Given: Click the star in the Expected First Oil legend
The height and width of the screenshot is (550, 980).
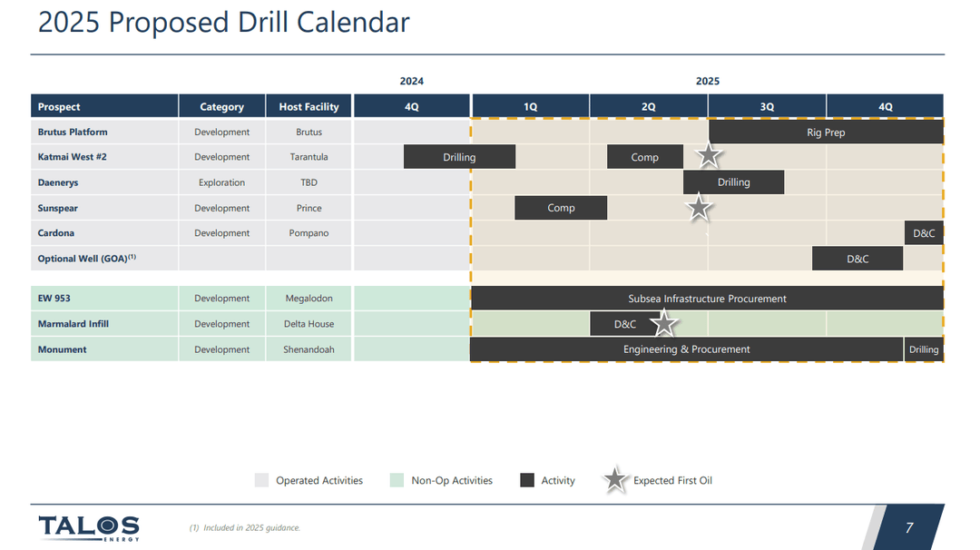Looking at the screenshot, I should tap(615, 479).
